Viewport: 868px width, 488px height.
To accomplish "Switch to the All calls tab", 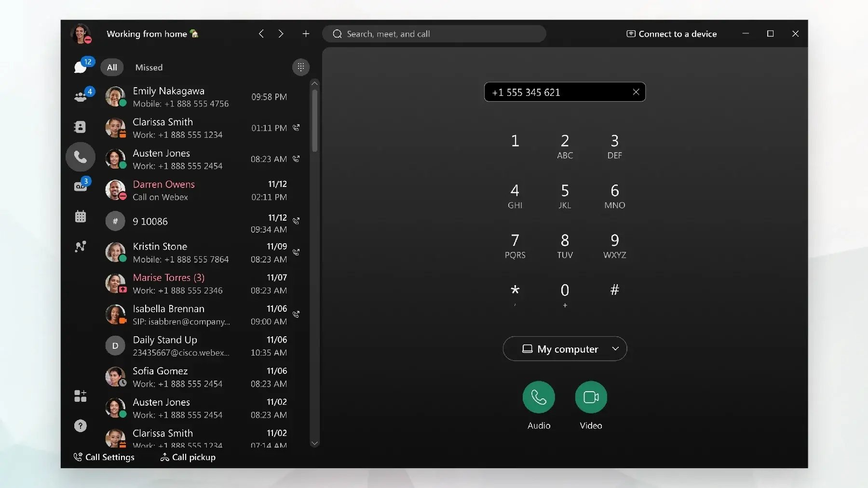I will (111, 67).
